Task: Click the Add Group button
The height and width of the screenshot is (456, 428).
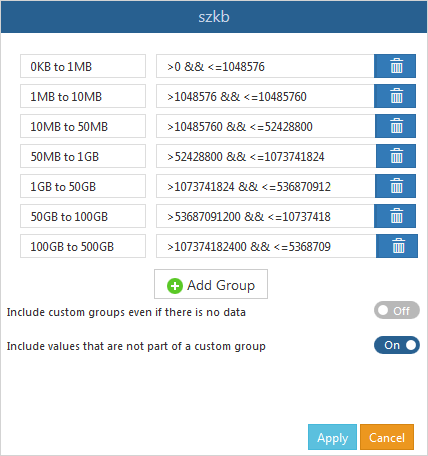Action: [x=211, y=284]
